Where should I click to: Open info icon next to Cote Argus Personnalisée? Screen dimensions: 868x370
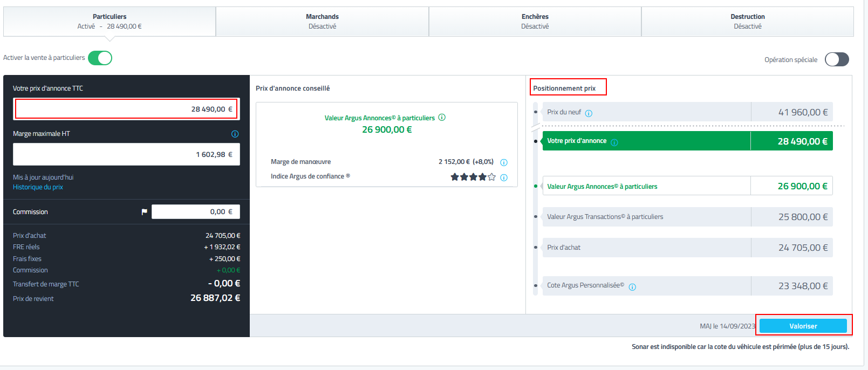click(x=632, y=287)
